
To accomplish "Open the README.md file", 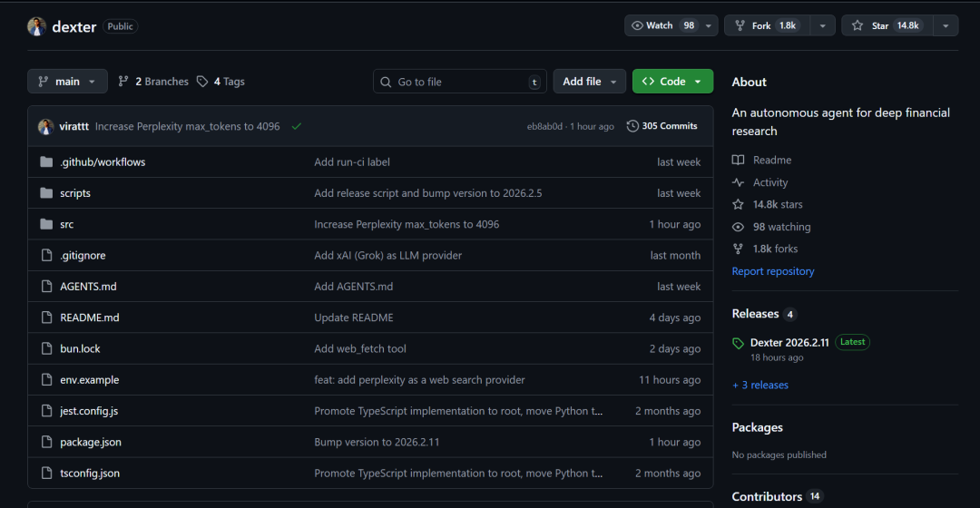I will [90, 317].
